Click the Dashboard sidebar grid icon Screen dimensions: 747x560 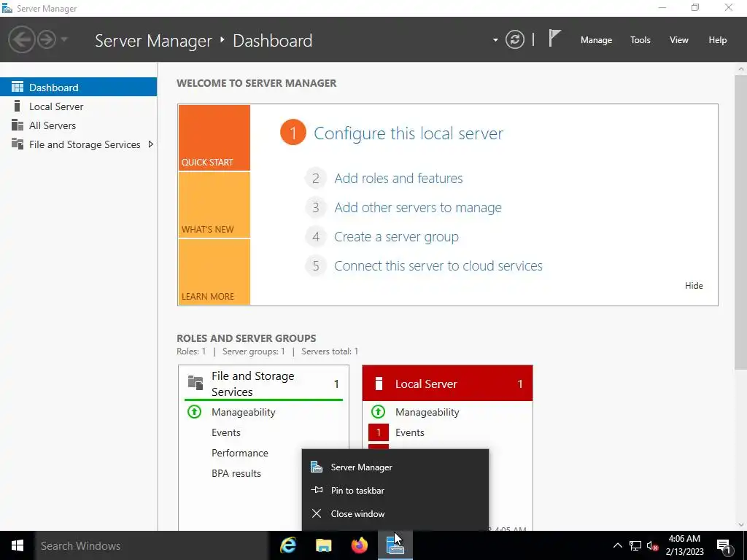point(18,87)
